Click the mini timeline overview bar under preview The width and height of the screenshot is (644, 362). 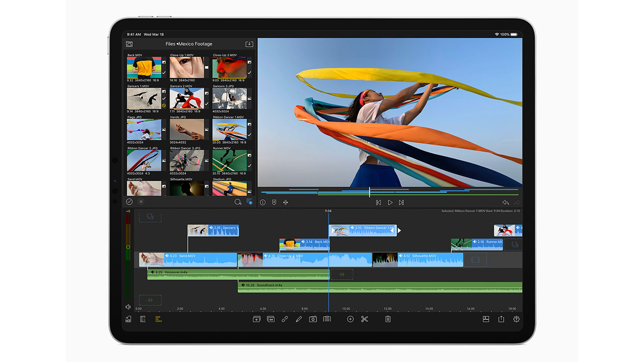(x=389, y=192)
